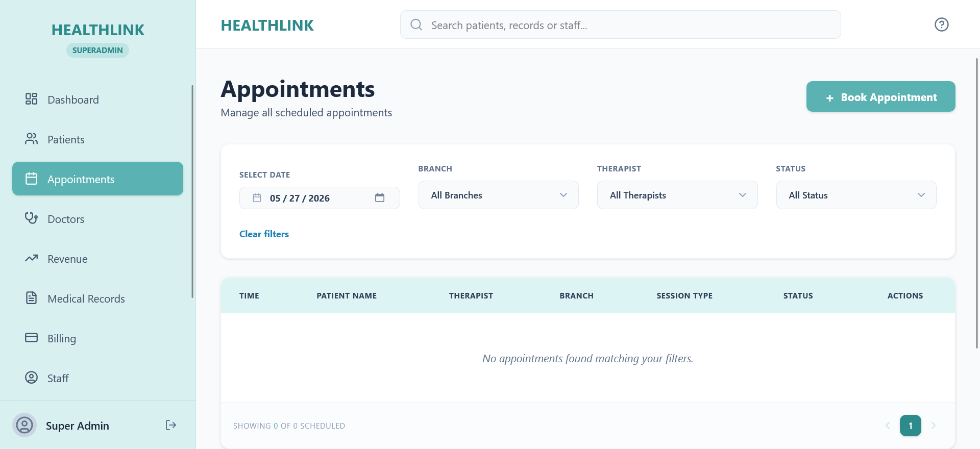Click the search magnifier icon
Screen dimensions: 980x449
tap(416, 24)
